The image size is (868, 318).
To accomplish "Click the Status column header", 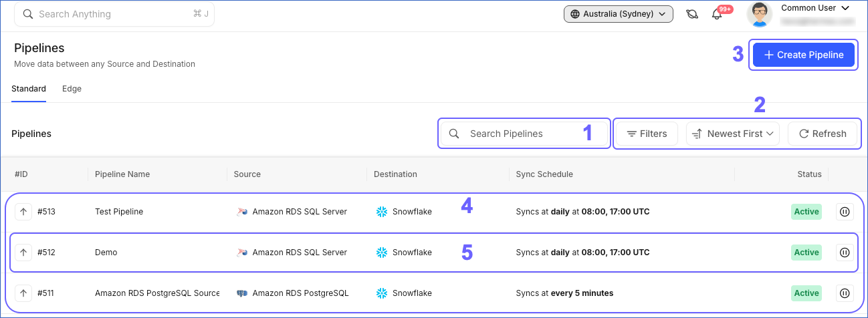I will (809, 174).
